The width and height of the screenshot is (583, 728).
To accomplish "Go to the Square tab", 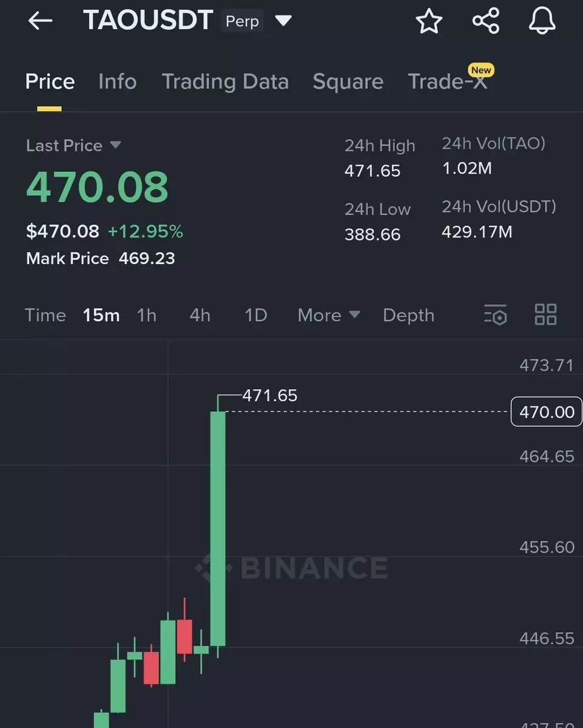I will [x=348, y=81].
